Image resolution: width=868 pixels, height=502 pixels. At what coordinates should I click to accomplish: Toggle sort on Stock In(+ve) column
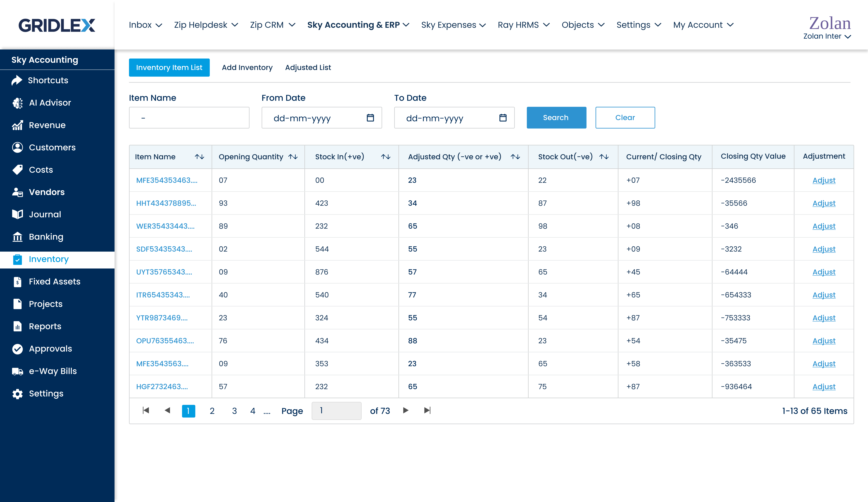(386, 157)
